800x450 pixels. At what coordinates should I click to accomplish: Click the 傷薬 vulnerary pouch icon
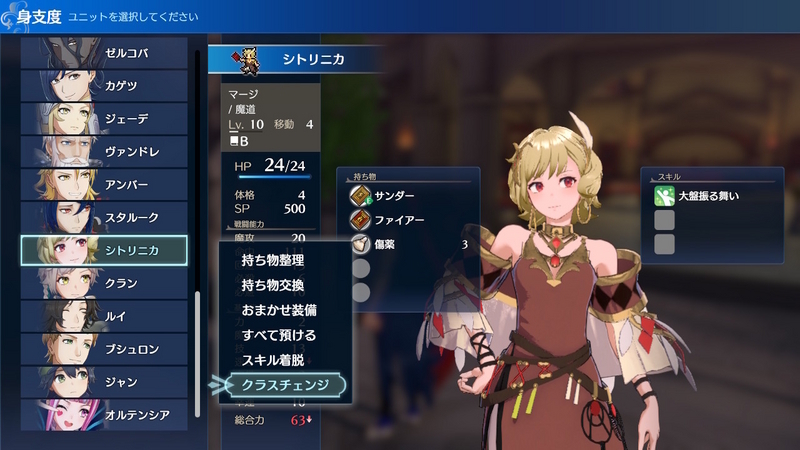pyautogui.click(x=360, y=244)
